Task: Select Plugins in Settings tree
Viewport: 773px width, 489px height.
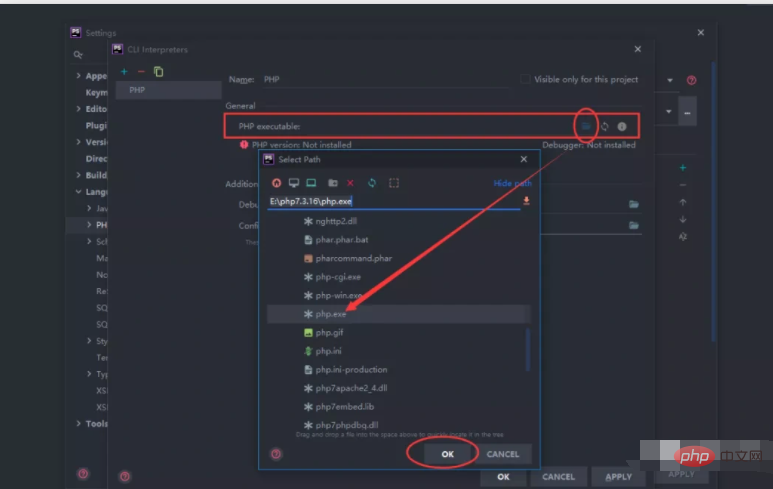Action: coord(96,125)
